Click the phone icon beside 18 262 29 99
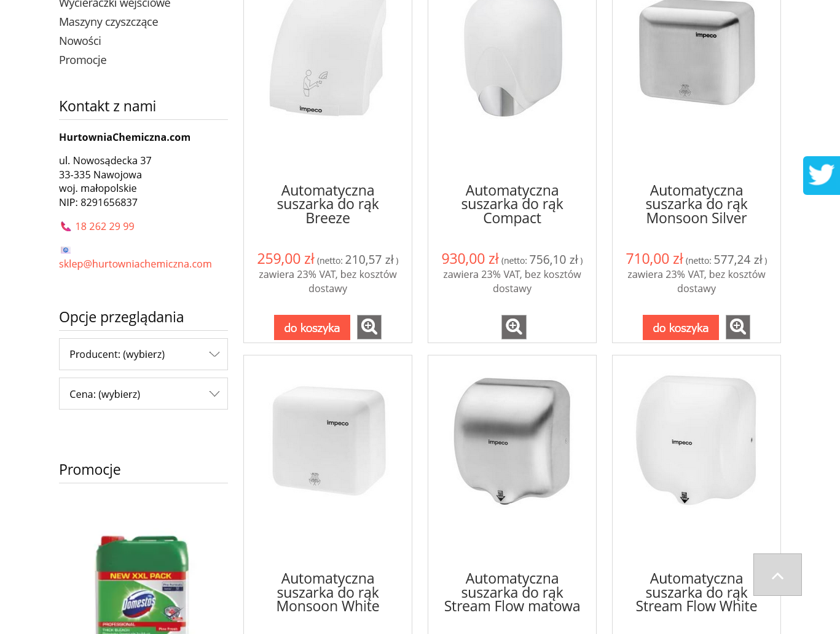The image size is (840, 634). pyautogui.click(x=66, y=226)
